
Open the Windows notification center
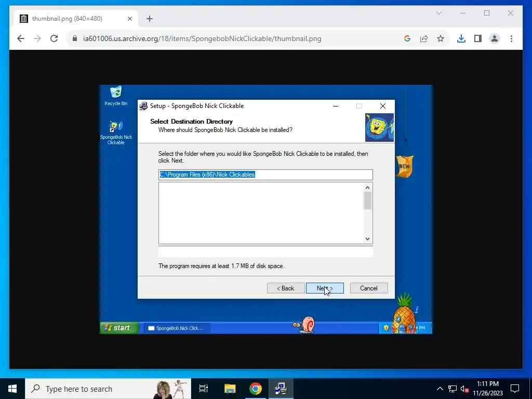(515, 389)
